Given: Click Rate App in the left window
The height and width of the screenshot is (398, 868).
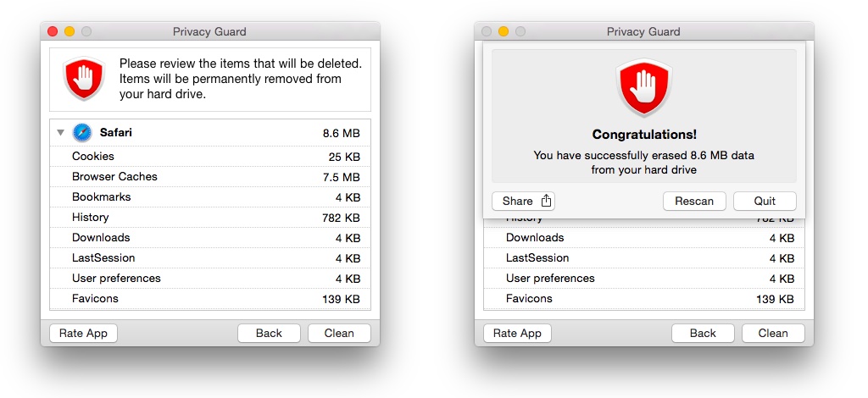Looking at the screenshot, I should (x=83, y=333).
